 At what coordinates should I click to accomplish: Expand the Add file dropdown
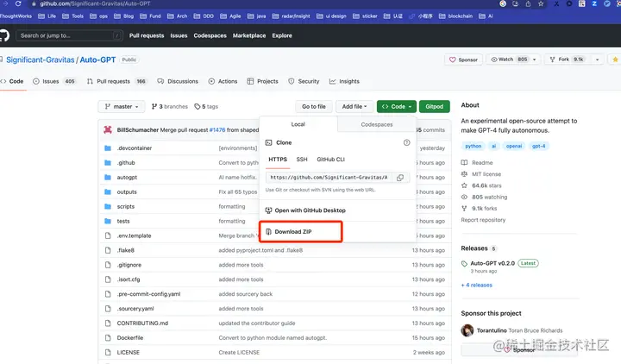pos(354,107)
